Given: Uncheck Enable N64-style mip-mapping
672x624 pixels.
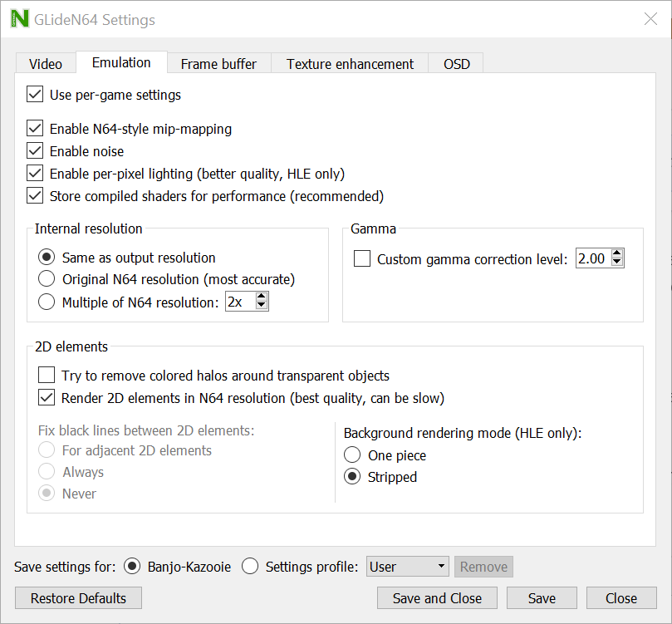Looking at the screenshot, I should 34,129.
